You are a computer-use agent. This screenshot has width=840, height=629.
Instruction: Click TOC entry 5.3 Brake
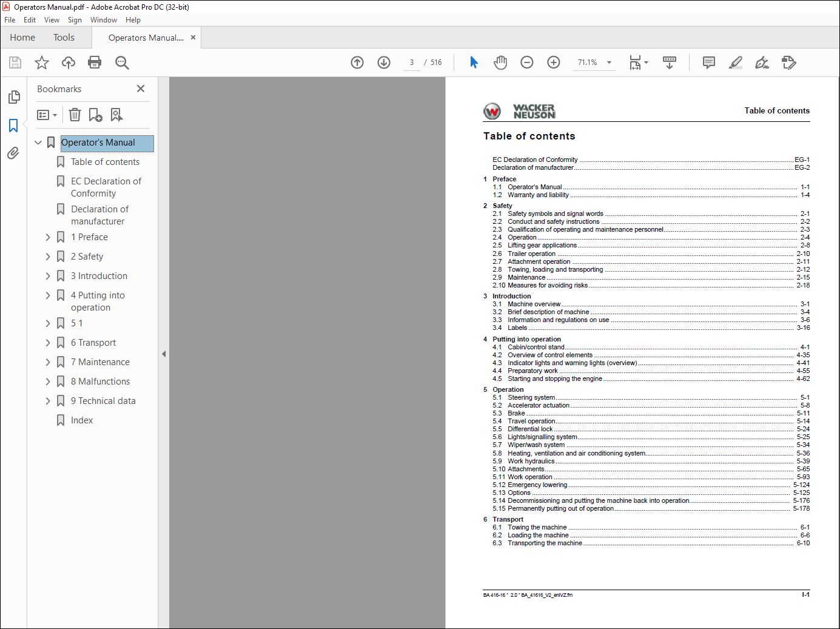(x=651, y=413)
